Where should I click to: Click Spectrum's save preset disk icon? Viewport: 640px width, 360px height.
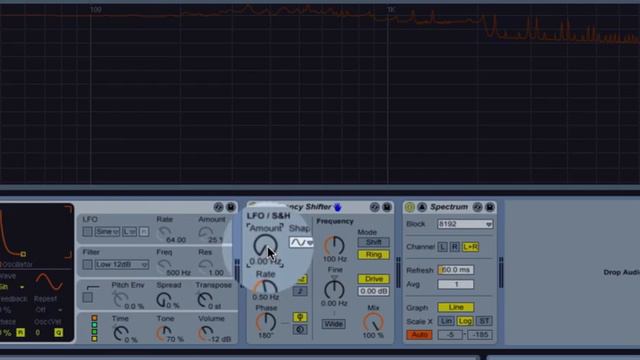click(x=490, y=207)
